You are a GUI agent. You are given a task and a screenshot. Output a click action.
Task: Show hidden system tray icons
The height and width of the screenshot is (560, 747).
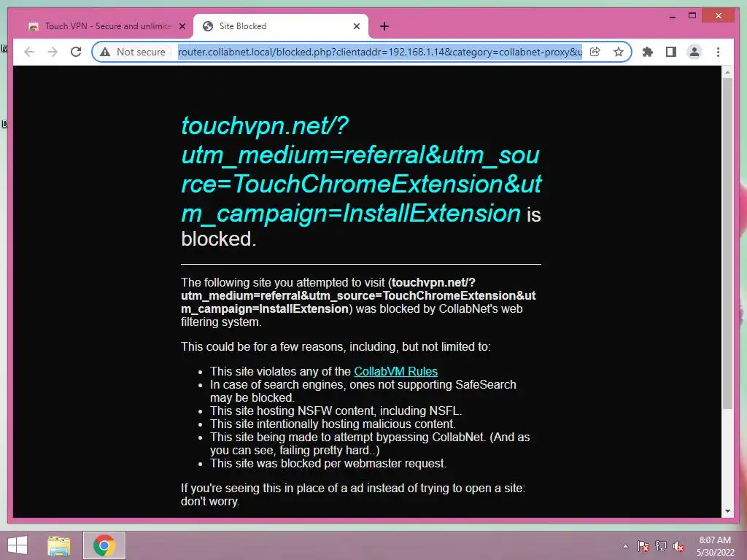[625, 546]
